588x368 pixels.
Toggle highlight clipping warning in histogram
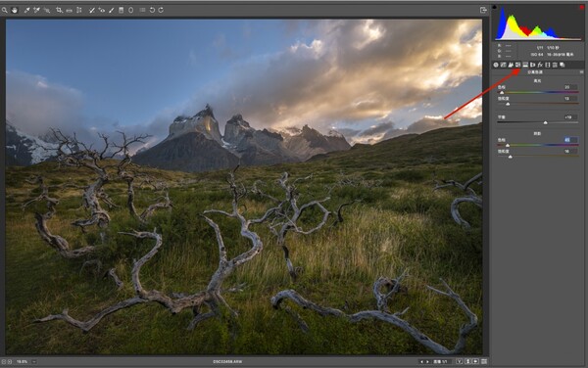click(581, 7)
